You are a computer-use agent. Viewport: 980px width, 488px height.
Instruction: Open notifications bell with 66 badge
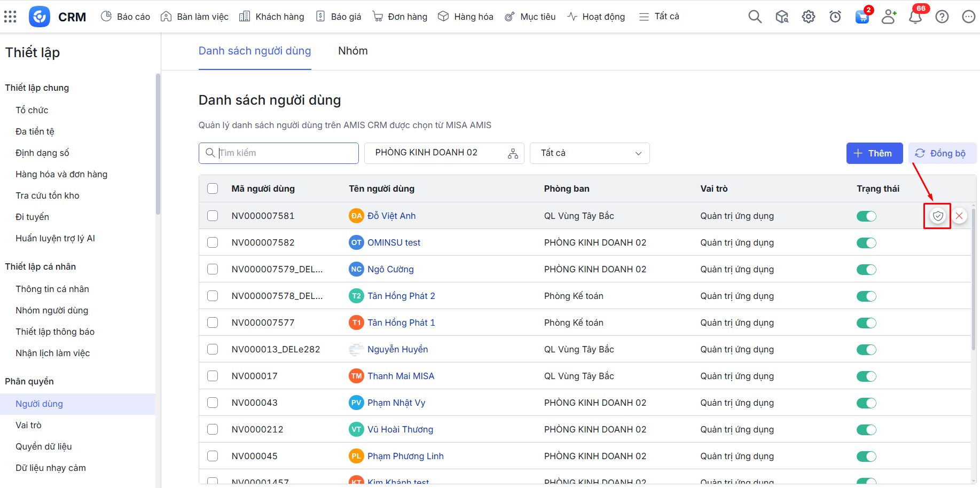(915, 17)
